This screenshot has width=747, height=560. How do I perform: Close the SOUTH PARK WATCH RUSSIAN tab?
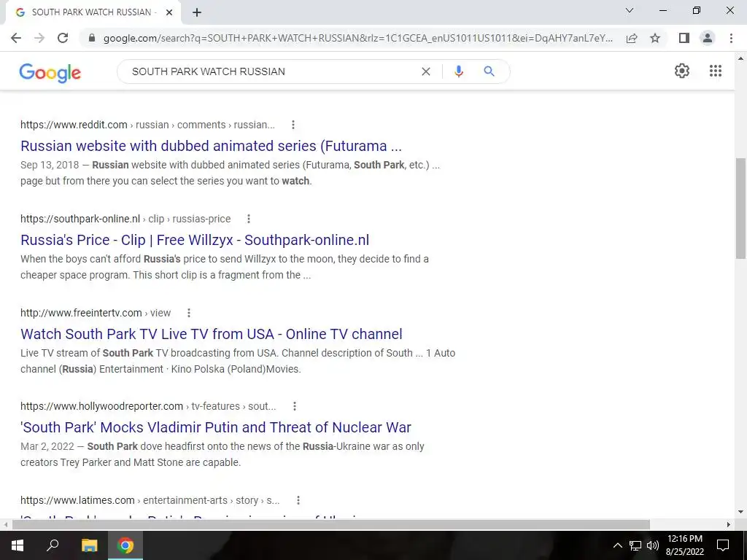(x=169, y=12)
